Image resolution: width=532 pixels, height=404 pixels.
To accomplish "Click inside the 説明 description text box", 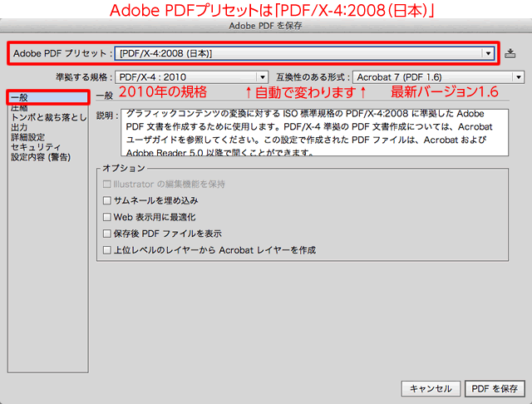I will (x=314, y=133).
